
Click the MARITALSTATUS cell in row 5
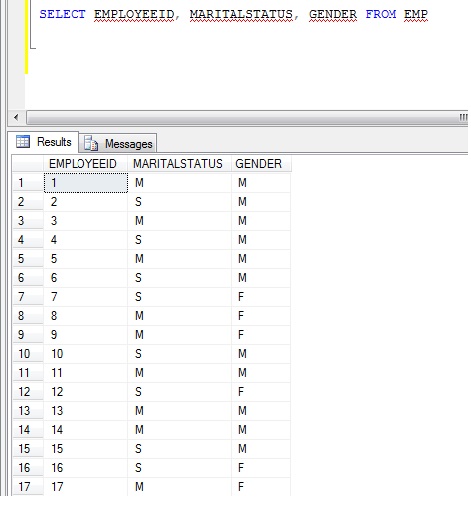(x=179, y=259)
